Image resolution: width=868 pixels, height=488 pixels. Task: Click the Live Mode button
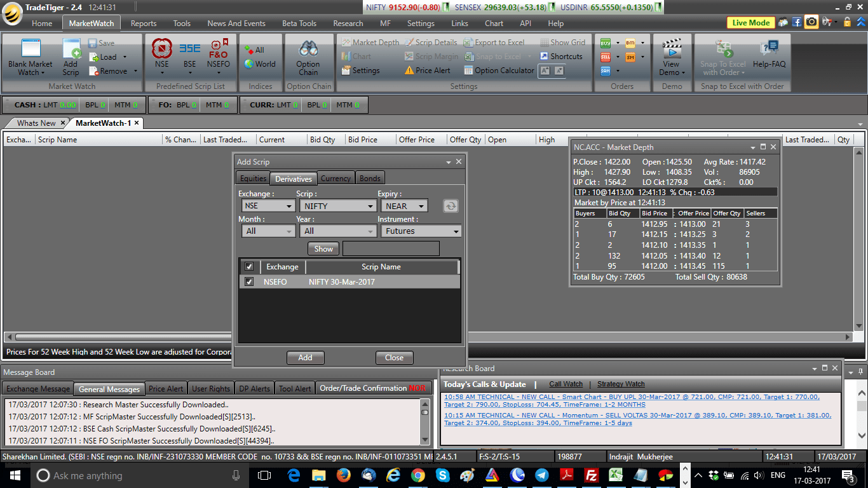coord(751,23)
